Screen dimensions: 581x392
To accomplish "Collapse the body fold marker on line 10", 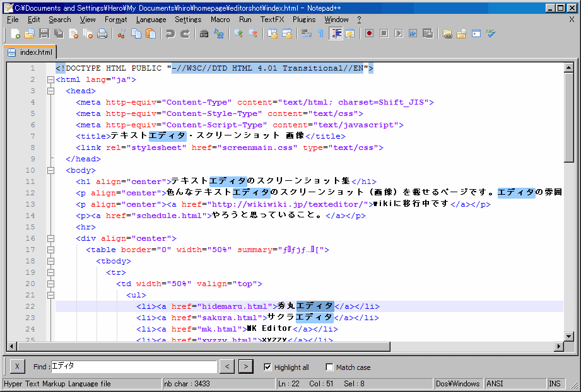I will [50, 170].
